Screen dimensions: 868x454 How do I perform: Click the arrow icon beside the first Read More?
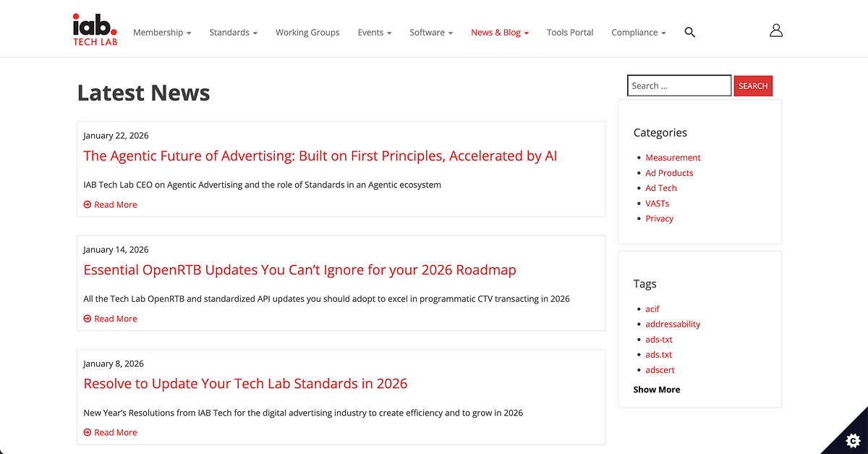click(x=88, y=205)
